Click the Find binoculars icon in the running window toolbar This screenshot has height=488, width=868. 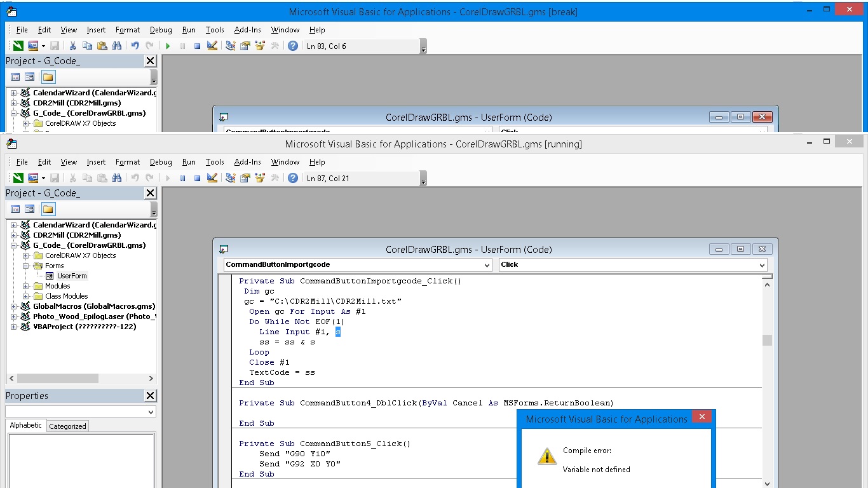click(x=116, y=179)
